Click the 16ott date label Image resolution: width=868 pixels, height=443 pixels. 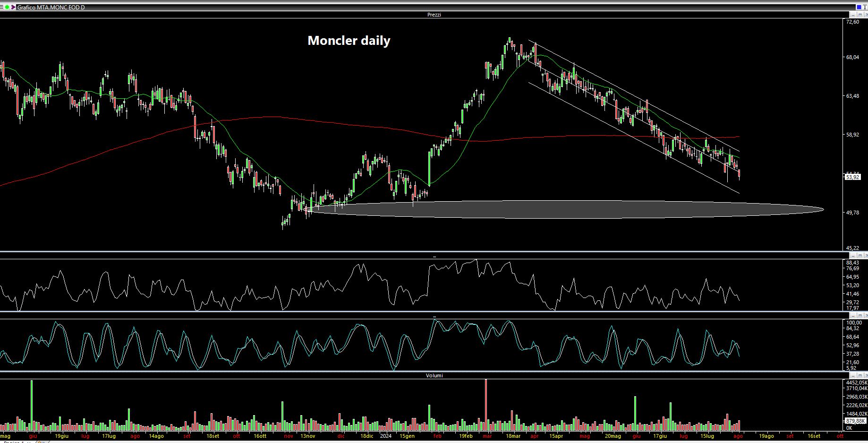click(260, 436)
